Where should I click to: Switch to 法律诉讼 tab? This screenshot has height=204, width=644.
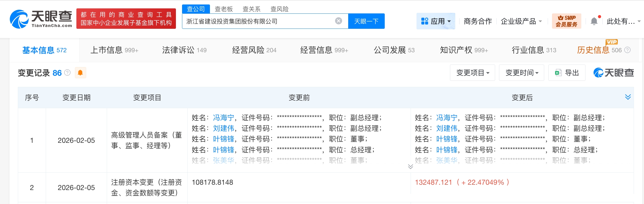184,50
